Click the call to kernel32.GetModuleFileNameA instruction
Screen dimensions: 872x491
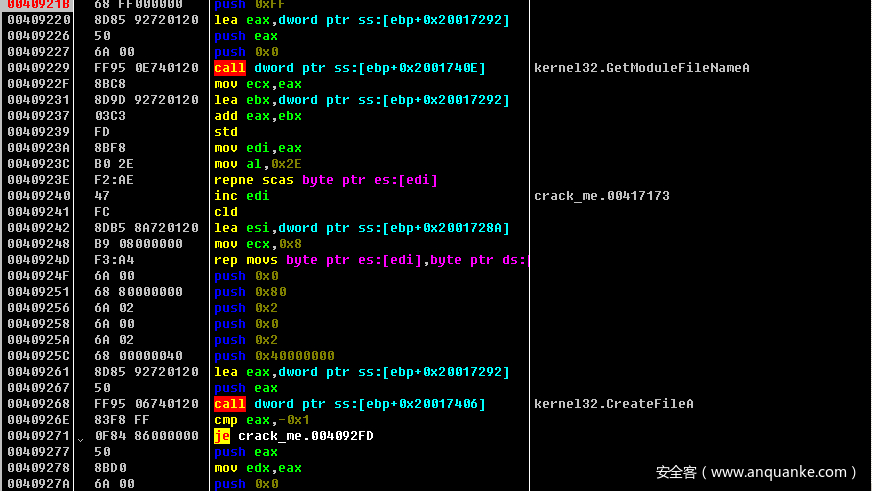click(x=350, y=68)
